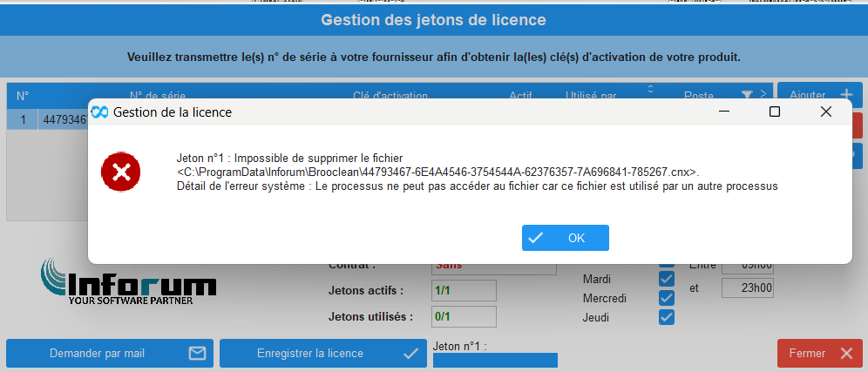The height and width of the screenshot is (372, 868).
Task: Toggle the Mercredi checkbox
Action: (667, 298)
